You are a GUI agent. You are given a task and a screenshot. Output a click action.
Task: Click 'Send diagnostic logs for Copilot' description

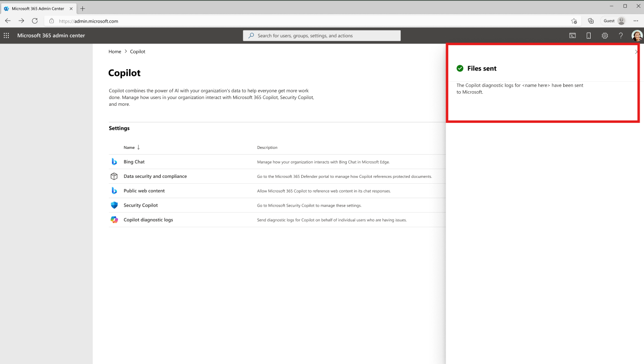tap(332, 220)
